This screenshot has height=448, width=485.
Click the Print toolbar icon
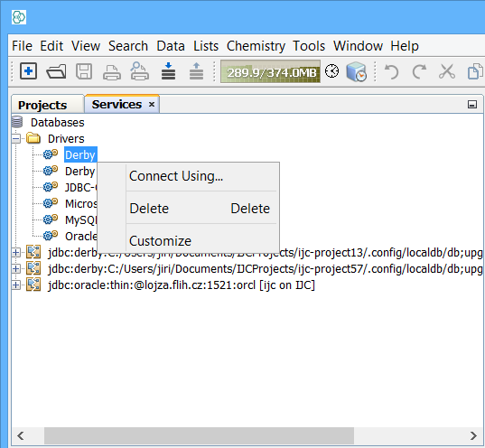pyautogui.click(x=112, y=72)
